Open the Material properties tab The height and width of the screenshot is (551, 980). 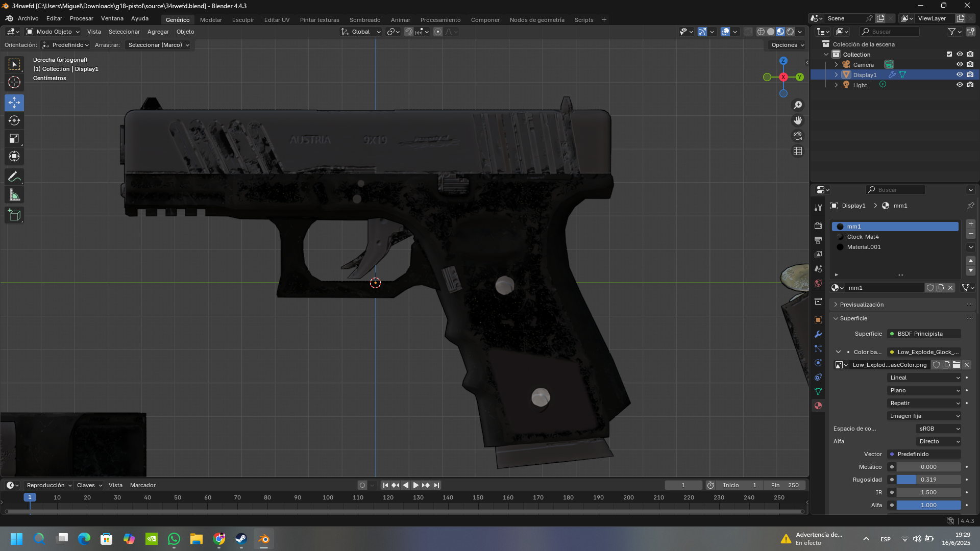point(818,406)
